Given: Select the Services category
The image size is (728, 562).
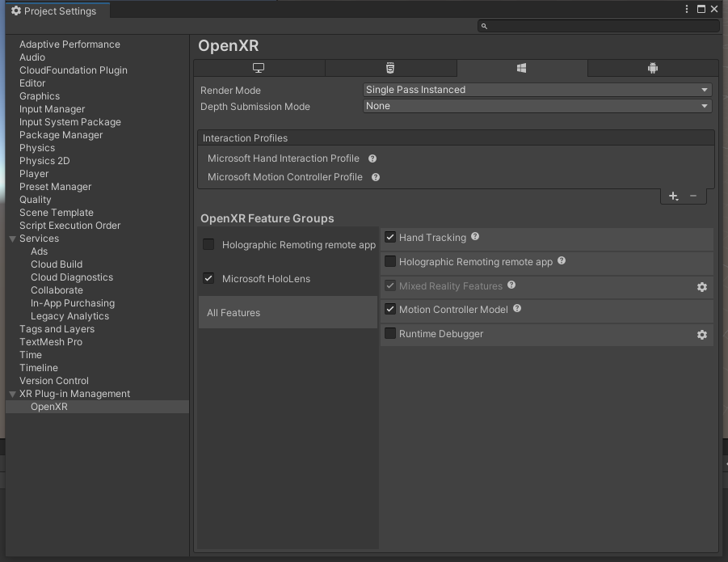Looking at the screenshot, I should tap(39, 239).
